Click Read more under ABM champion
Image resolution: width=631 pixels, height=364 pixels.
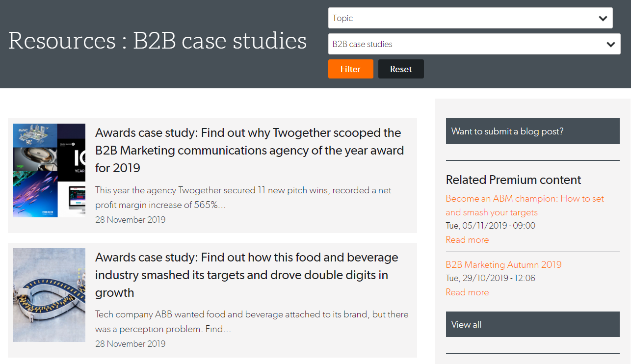pos(467,240)
